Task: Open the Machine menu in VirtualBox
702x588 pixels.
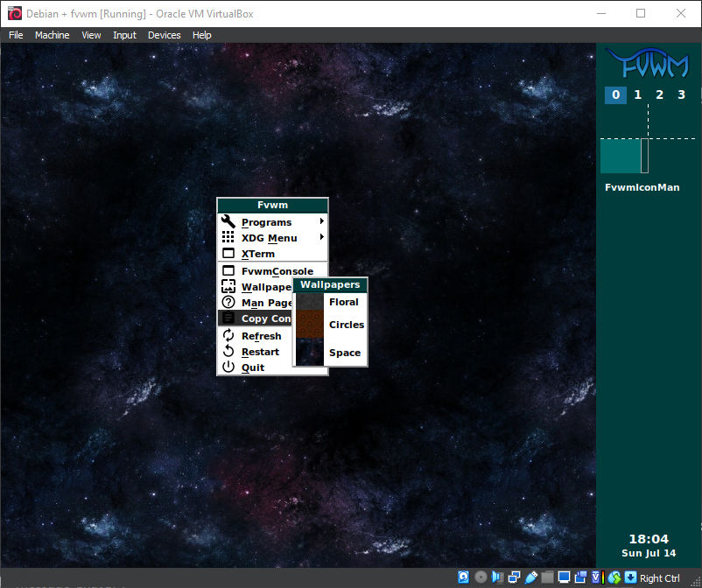Action: click(x=52, y=35)
